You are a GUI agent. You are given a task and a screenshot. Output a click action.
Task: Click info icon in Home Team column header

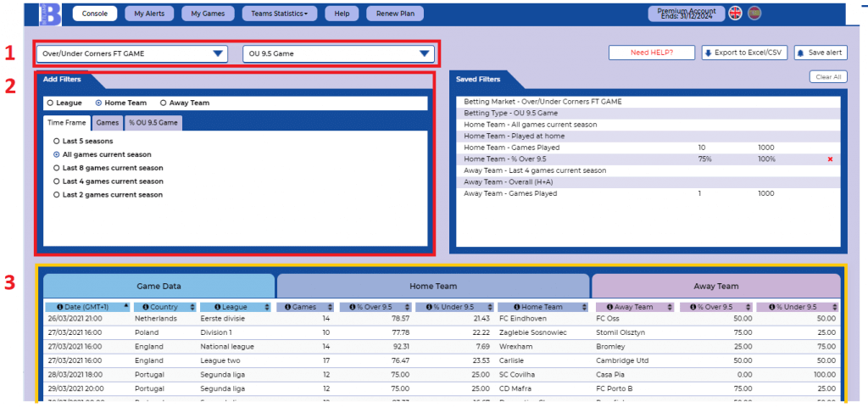click(x=518, y=307)
